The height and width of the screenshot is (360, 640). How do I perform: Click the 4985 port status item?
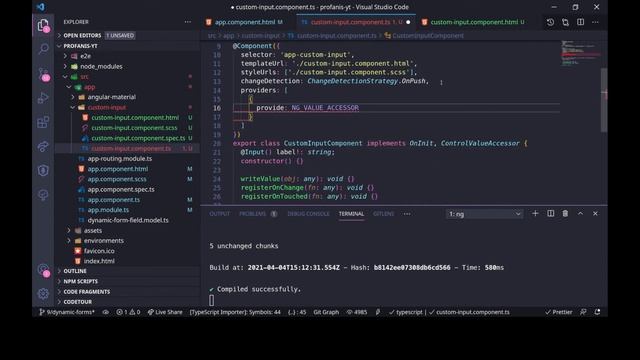(x=357, y=312)
